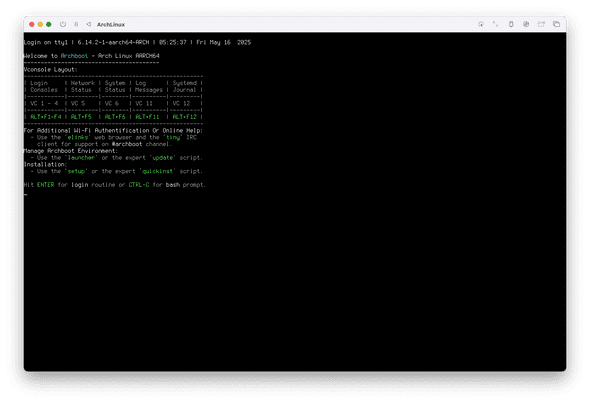Click the 'Network Status' table header
The image size is (590, 403).
(83, 87)
